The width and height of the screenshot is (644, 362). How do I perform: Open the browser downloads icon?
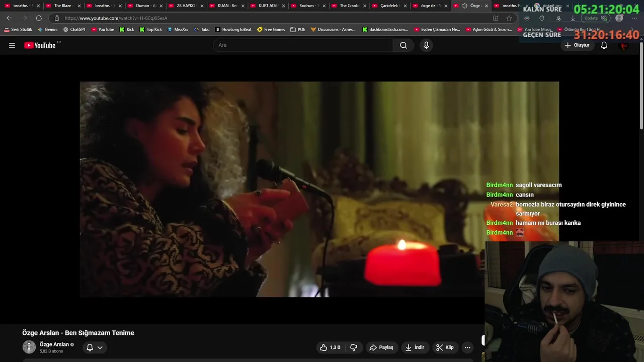[573, 18]
